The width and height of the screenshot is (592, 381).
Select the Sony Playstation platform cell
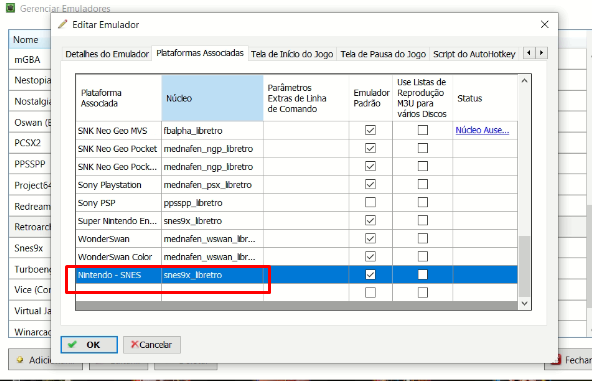119,185
